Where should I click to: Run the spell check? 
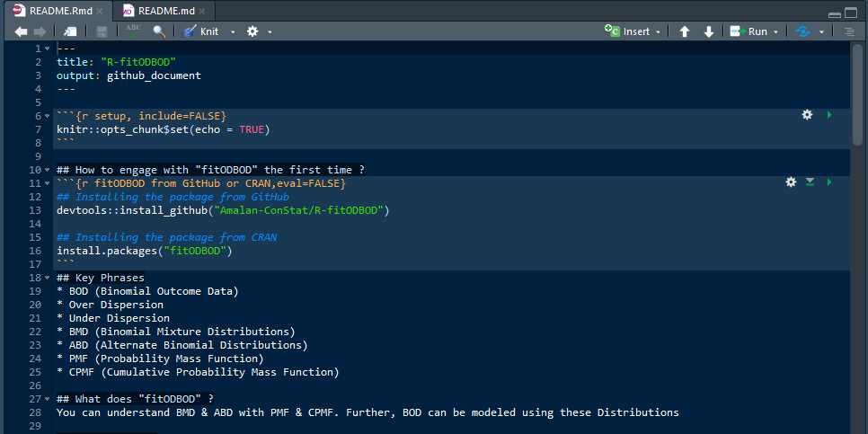click(x=133, y=31)
